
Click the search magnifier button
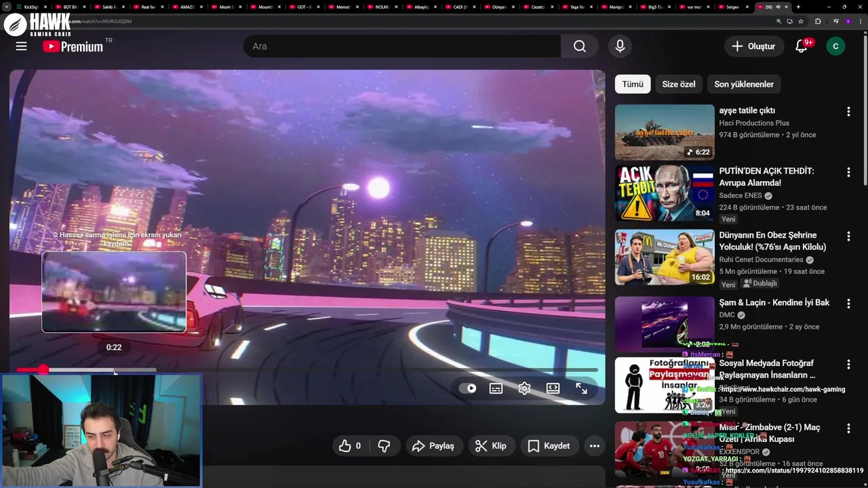[579, 46]
